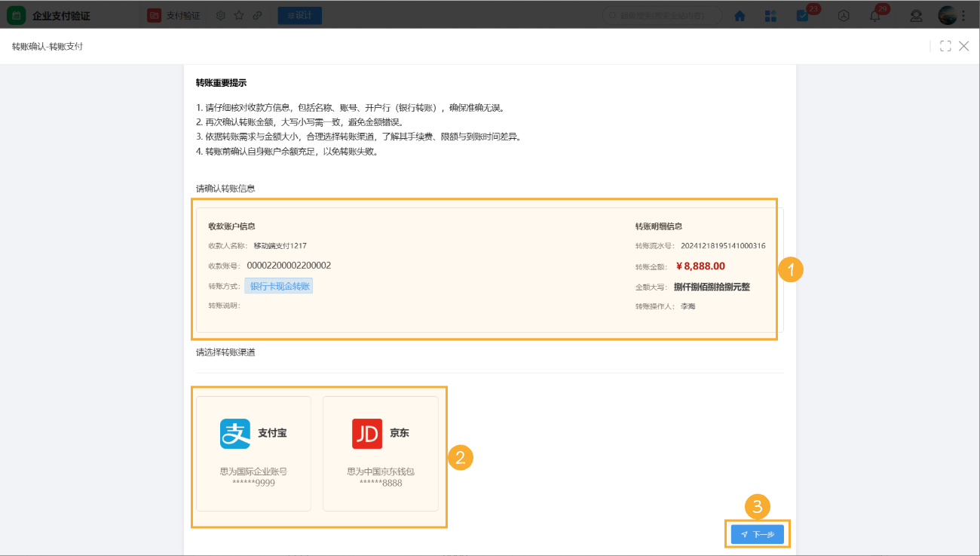Screen dimensions: 980x556
Task: Click the 下一步 button
Action: [x=757, y=533]
